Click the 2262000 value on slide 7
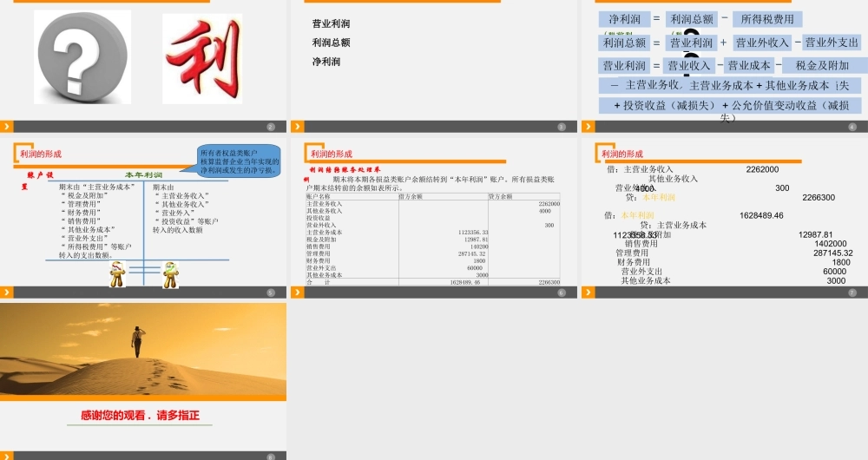Image resolution: width=868 pixels, height=460 pixels. tap(762, 169)
